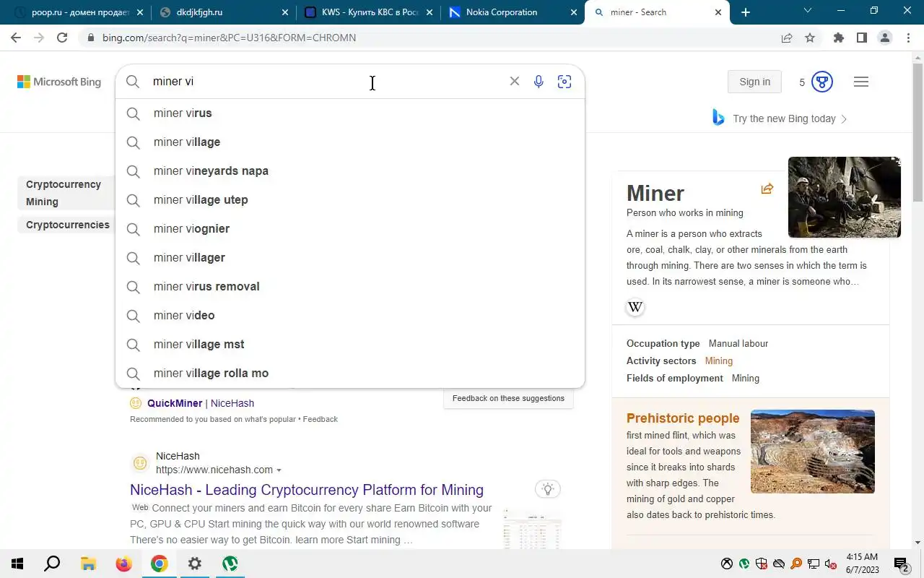
Task: Open the Wikipedia source icon
Action: [x=635, y=307]
